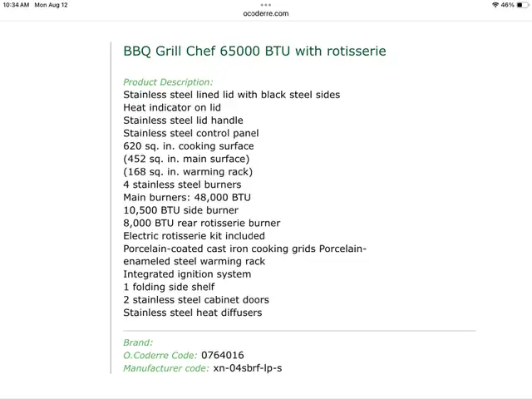This screenshot has width=532, height=399.
Task: Tap the 10:34 AM clock
Action: [x=16, y=5]
